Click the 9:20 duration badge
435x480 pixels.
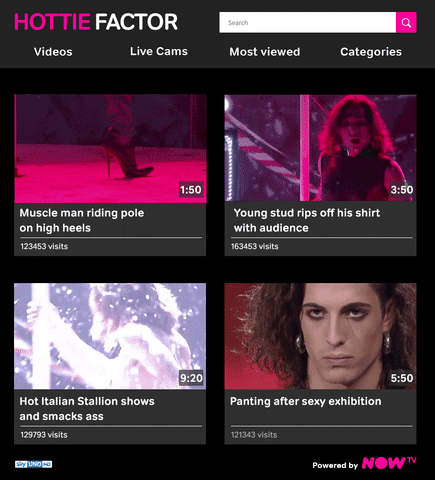click(191, 378)
